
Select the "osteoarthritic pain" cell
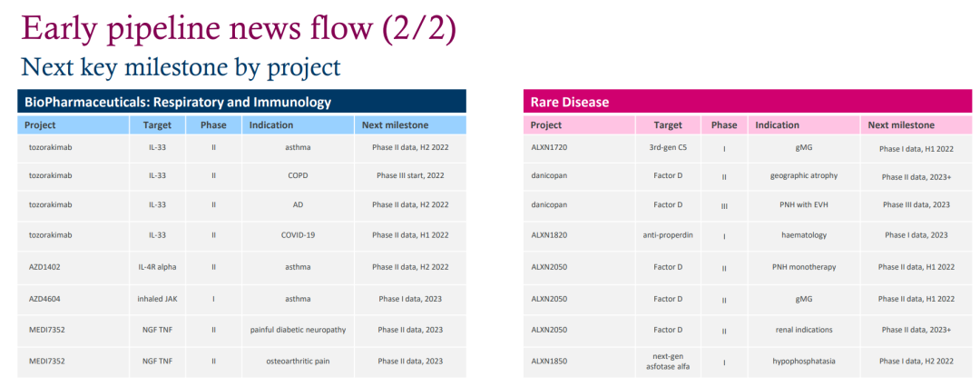click(298, 361)
